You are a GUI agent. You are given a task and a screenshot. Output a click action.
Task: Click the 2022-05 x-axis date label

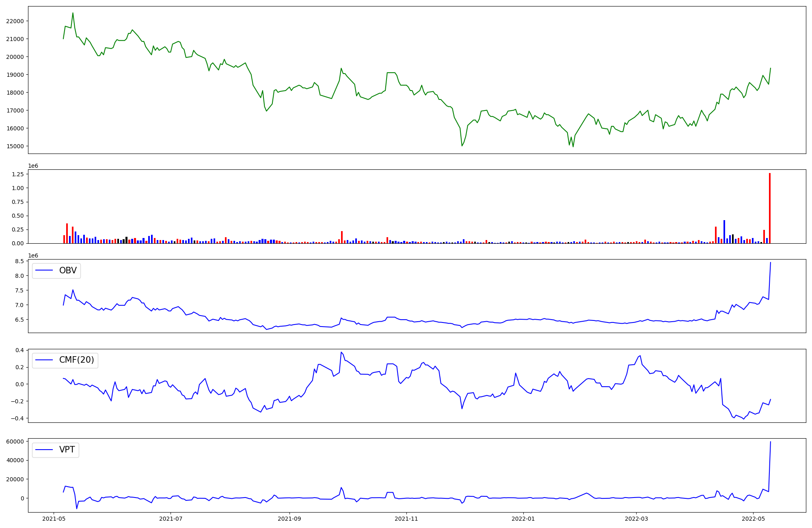point(753,519)
